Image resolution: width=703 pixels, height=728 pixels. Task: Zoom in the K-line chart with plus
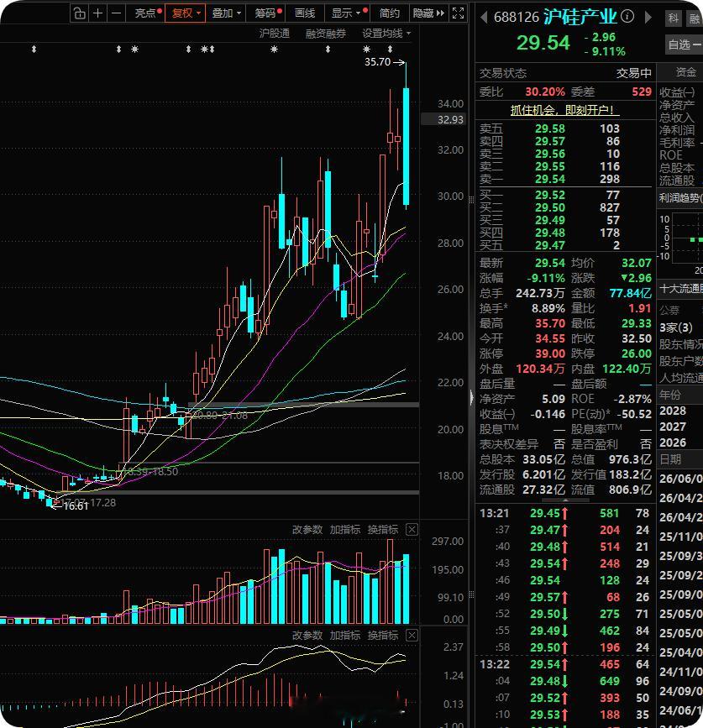pos(98,13)
